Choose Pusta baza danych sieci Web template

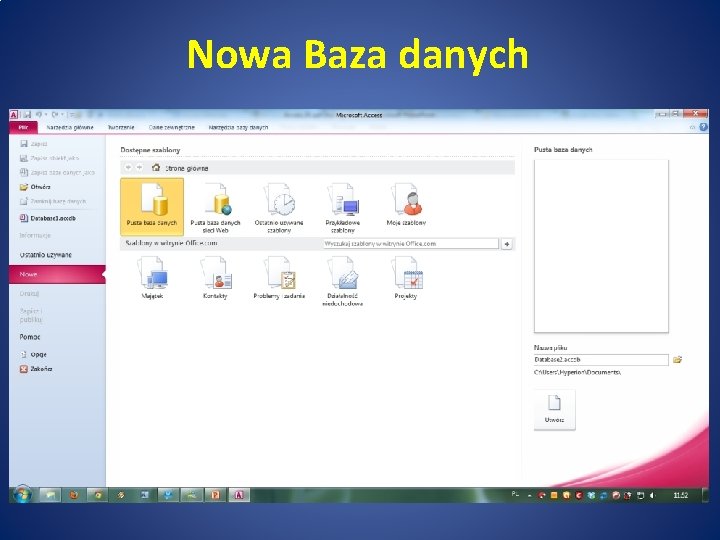coord(215,207)
